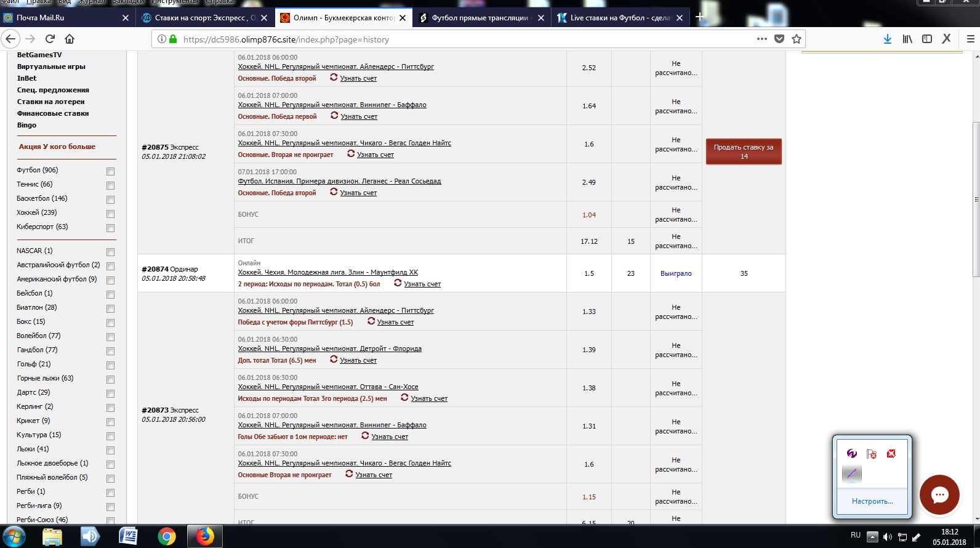Check the NASCAR (1) checkbox
Image resolution: width=980 pixels, height=548 pixels.
[110, 252]
